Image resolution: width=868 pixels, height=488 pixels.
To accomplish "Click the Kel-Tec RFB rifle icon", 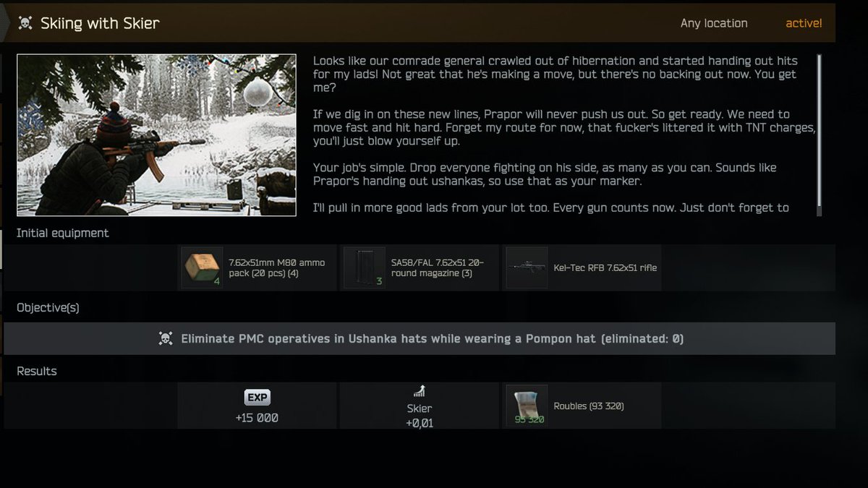I will point(526,267).
